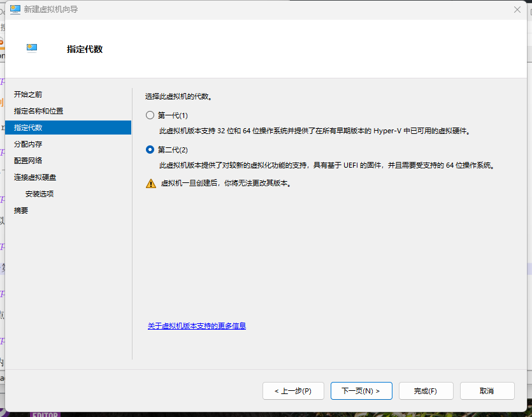The height and width of the screenshot is (417, 532).
Task: Click the 指定代数 header title
Action: click(x=85, y=49)
